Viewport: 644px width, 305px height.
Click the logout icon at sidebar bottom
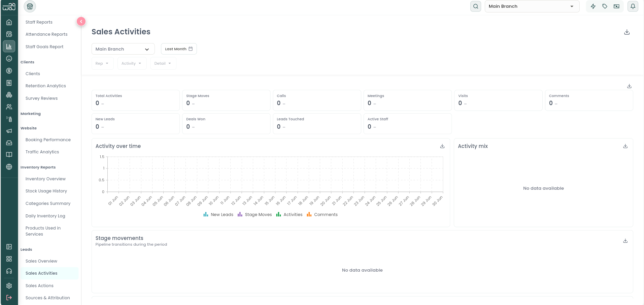(x=9, y=298)
